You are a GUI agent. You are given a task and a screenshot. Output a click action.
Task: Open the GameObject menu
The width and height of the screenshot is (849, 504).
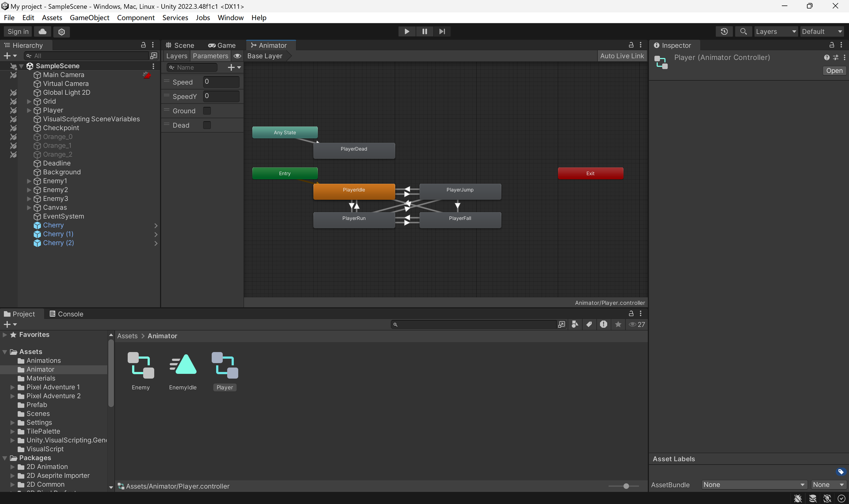[89, 18]
